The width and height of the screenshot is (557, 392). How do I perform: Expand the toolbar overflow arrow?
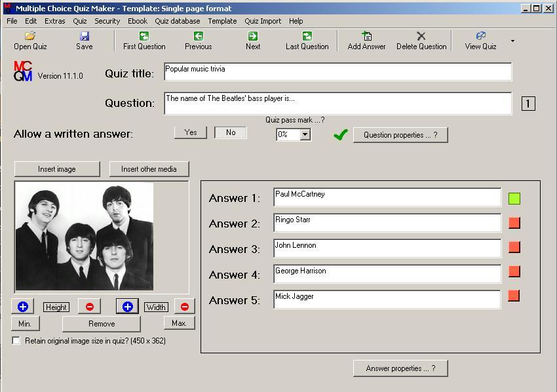coord(512,41)
